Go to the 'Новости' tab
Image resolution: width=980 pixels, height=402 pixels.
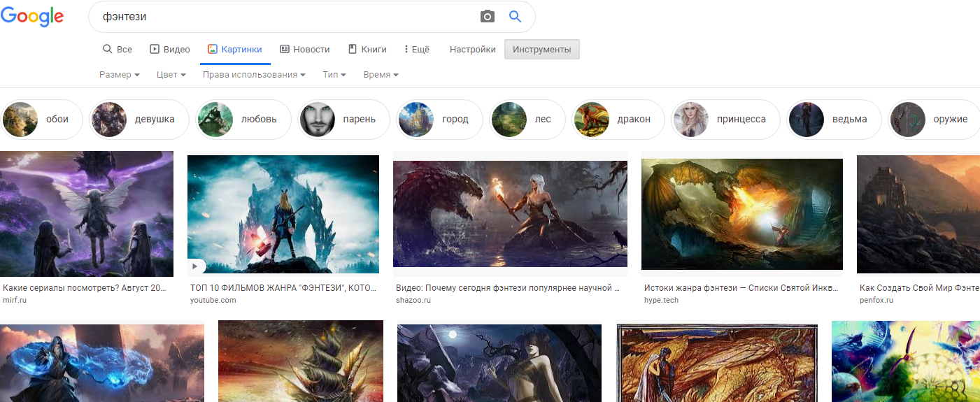pos(304,50)
